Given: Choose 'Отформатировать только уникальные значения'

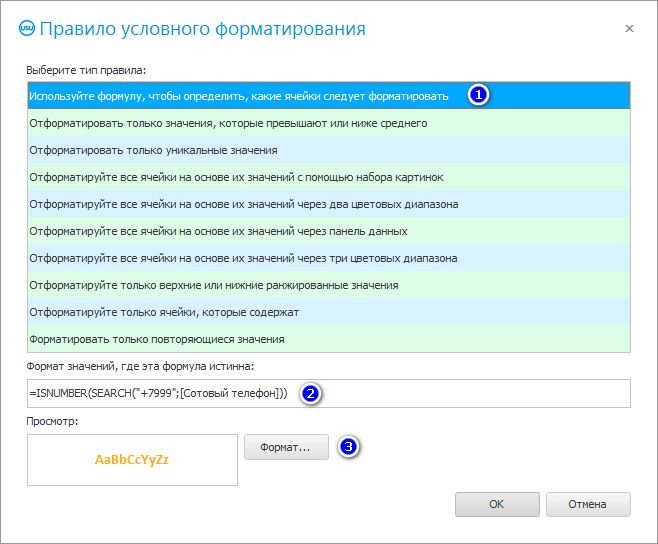Looking at the screenshot, I should coord(329,150).
